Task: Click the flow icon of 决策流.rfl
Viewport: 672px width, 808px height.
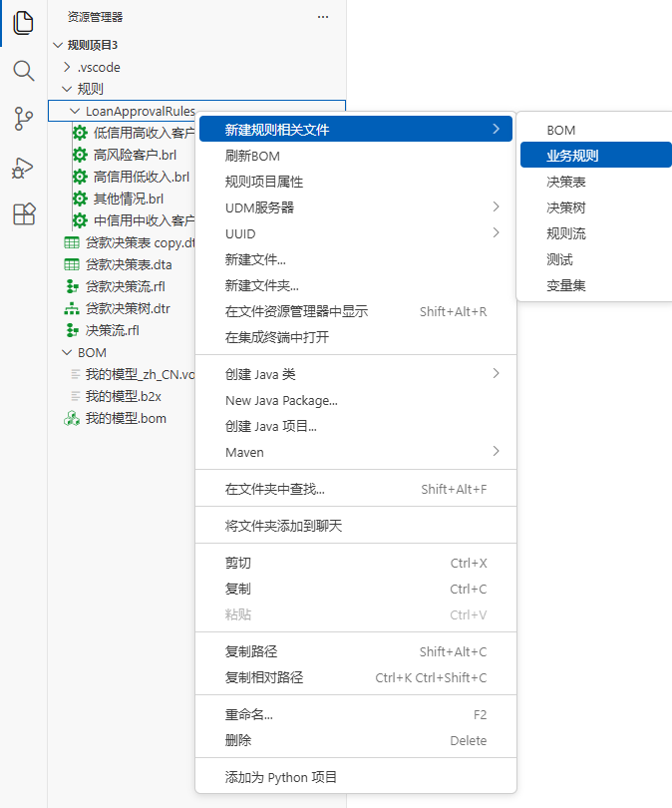Action: click(x=72, y=330)
